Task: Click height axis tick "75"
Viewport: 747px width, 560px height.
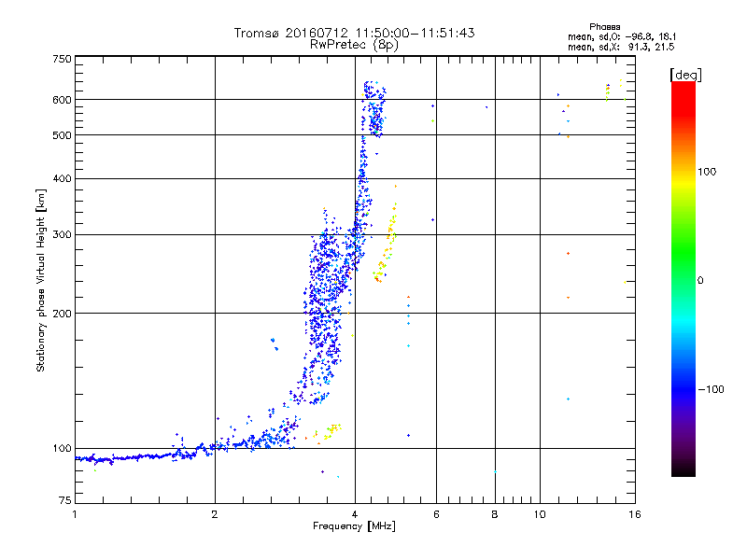Action: click(x=65, y=500)
